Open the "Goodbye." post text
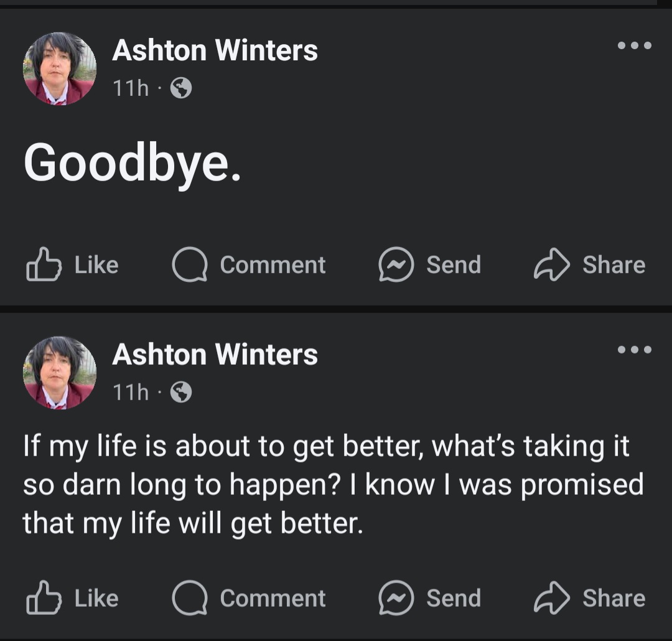This screenshot has height=641, width=672. click(x=132, y=163)
